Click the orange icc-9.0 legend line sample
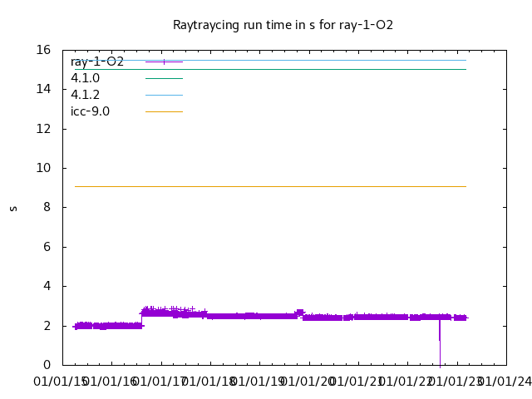 coord(164,111)
